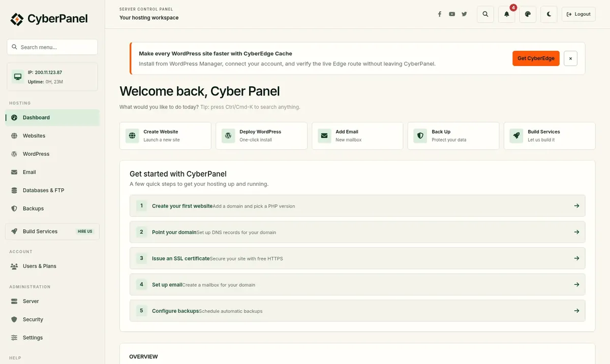Click arrow on Set up email row
Screen dimensions: 610x364
coord(576,284)
